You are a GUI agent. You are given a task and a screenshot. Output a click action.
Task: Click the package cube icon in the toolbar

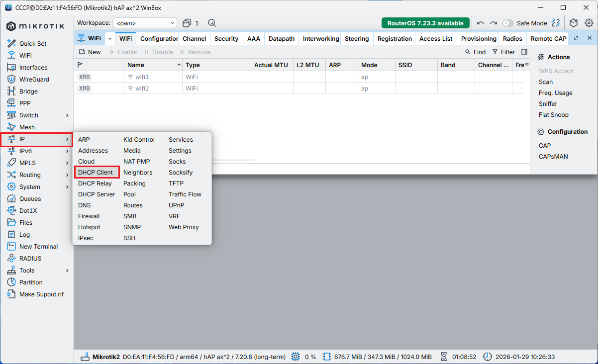click(x=574, y=23)
